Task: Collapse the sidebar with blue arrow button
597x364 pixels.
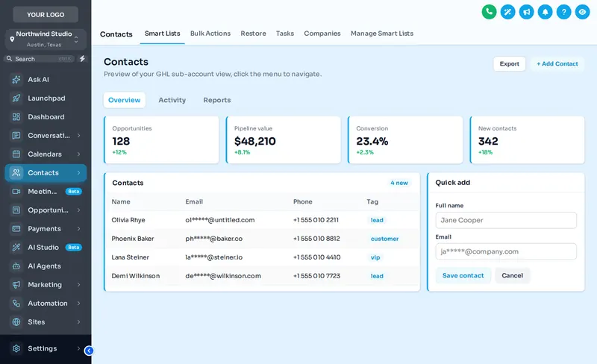Action: tap(89, 351)
